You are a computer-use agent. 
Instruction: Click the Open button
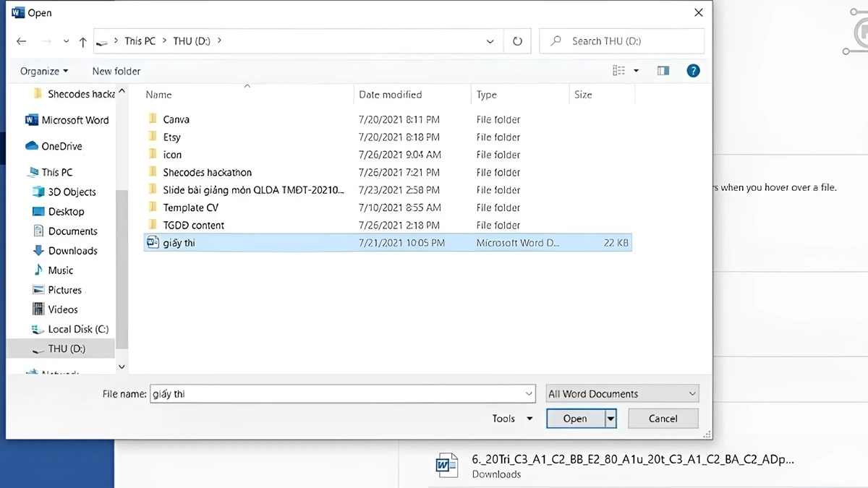(x=575, y=418)
